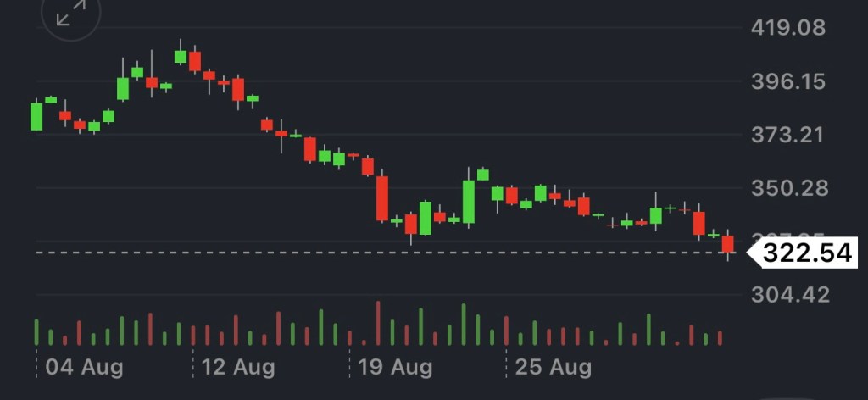Tap the last red candle at far right

point(727,244)
